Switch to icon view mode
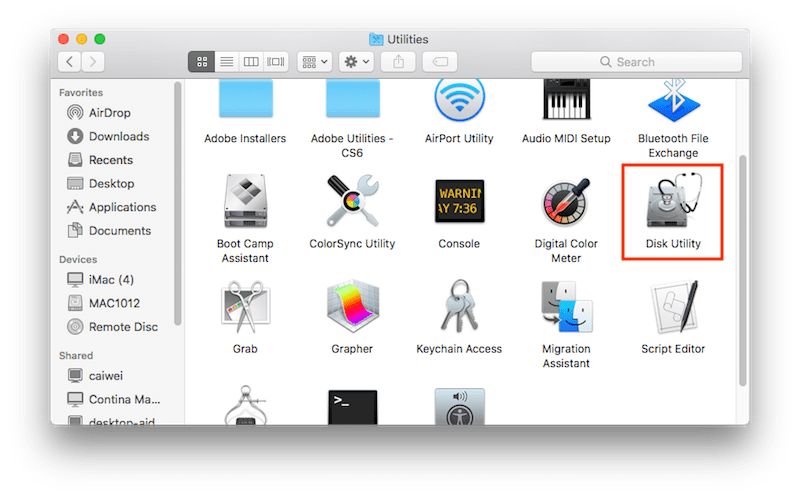This screenshot has width=800, height=497. (201, 62)
